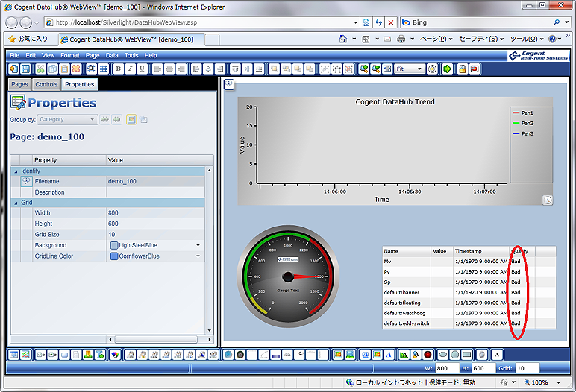Click the trend chart control icon
576x392 pixels.
(x=25, y=355)
